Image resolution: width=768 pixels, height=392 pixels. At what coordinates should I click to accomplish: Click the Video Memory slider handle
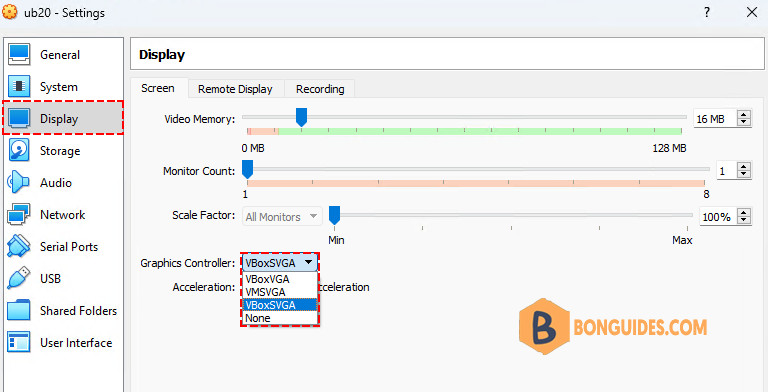302,118
